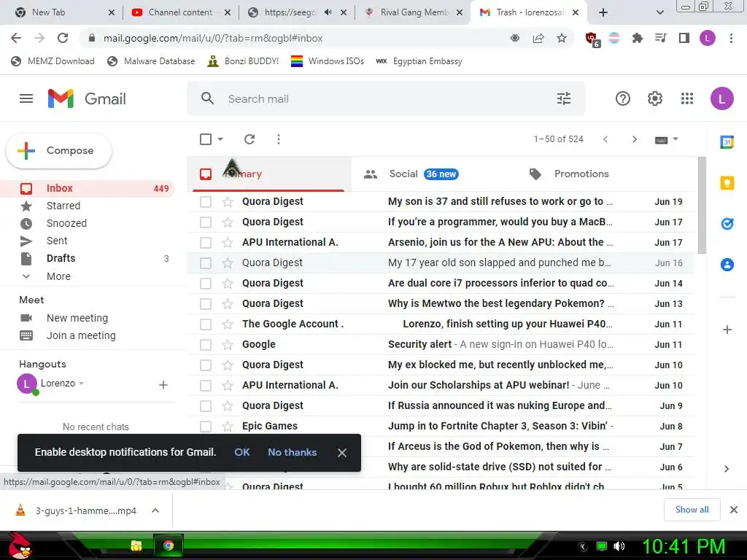This screenshot has width=747, height=560.
Task: Click the Chrome icon in the taskbar
Action: pyautogui.click(x=169, y=545)
